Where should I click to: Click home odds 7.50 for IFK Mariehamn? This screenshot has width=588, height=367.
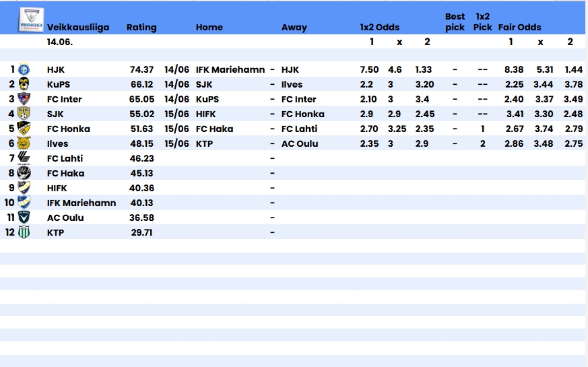coord(369,70)
